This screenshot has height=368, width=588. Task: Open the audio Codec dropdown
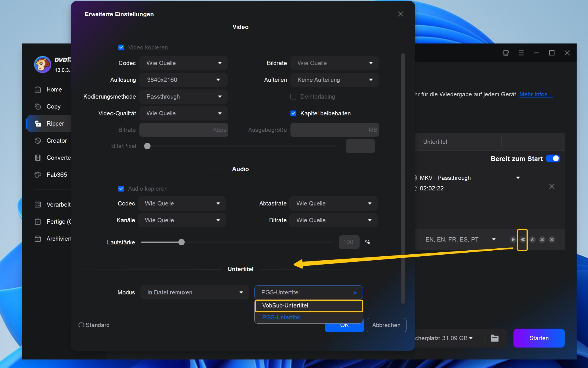click(x=182, y=203)
